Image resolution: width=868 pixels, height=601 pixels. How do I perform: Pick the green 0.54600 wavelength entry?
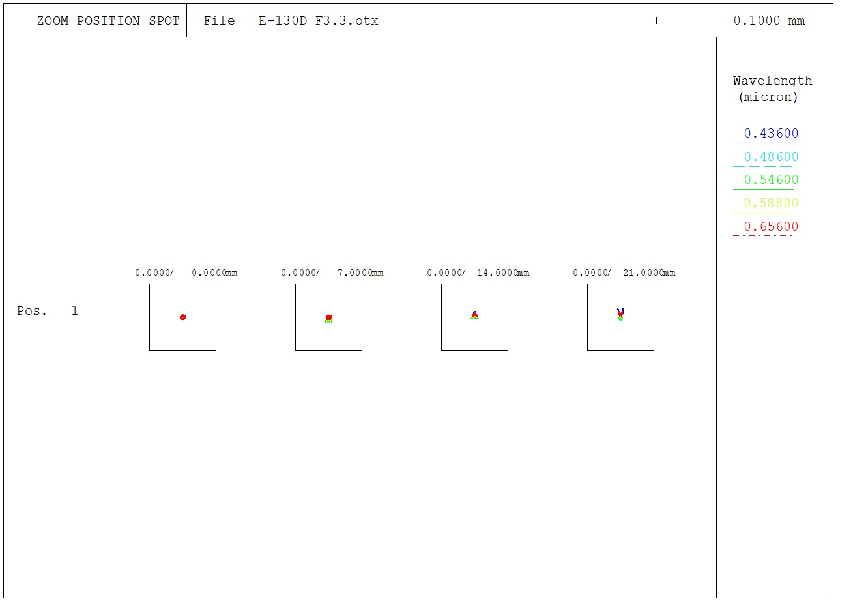pos(771,180)
